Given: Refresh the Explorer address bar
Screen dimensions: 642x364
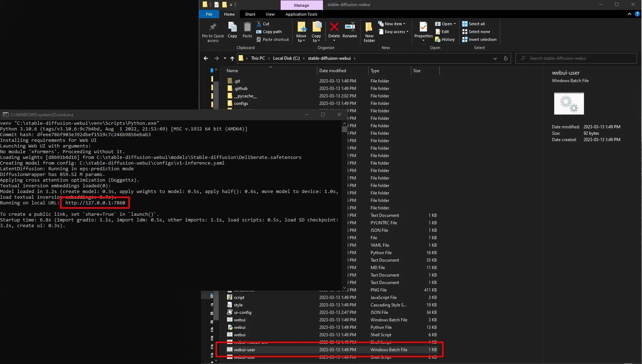Looking at the screenshot, I should coord(505,58).
